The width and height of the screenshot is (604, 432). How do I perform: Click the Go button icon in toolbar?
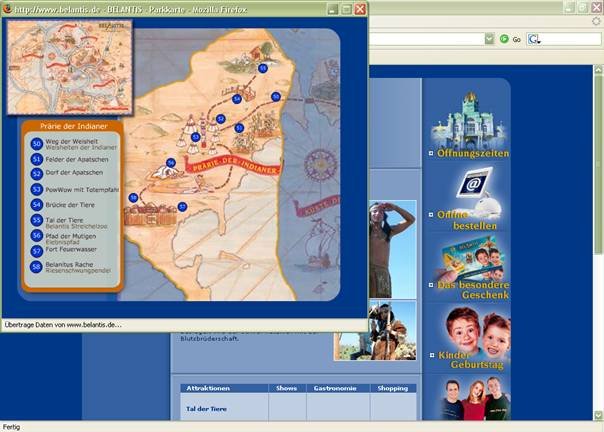pos(504,39)
